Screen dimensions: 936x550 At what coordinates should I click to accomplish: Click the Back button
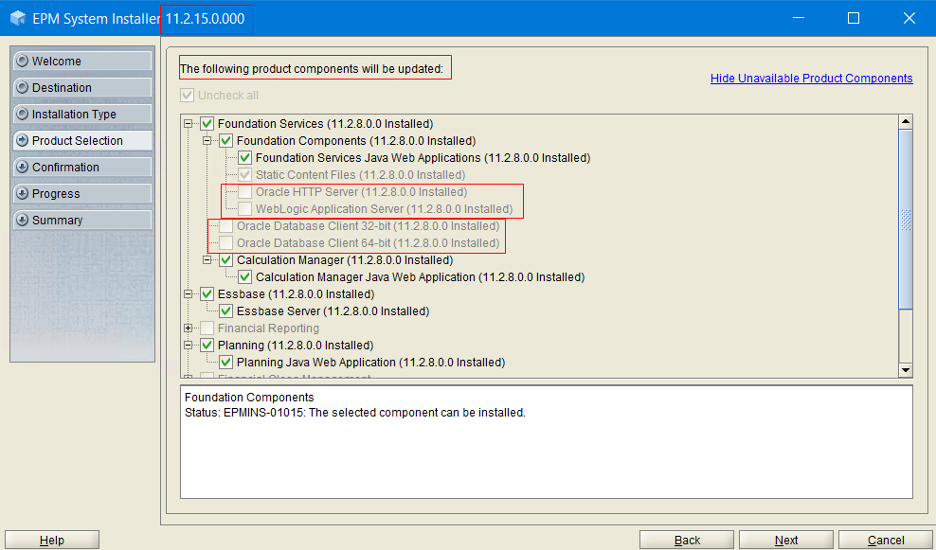pyautogui.click(x=686, y=540)
